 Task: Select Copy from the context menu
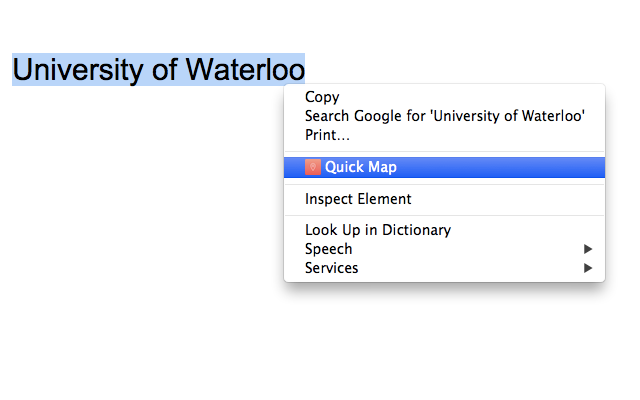[x=322, y=97]
